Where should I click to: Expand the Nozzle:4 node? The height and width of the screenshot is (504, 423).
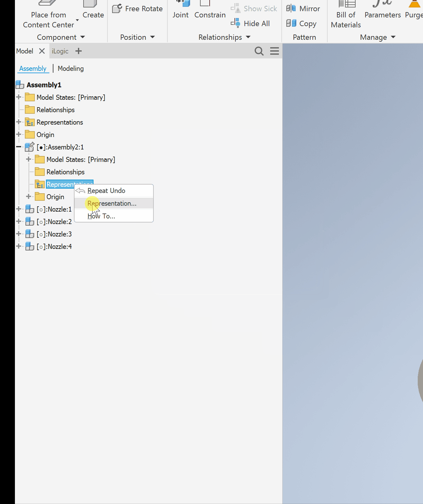(x=19, y=246)
